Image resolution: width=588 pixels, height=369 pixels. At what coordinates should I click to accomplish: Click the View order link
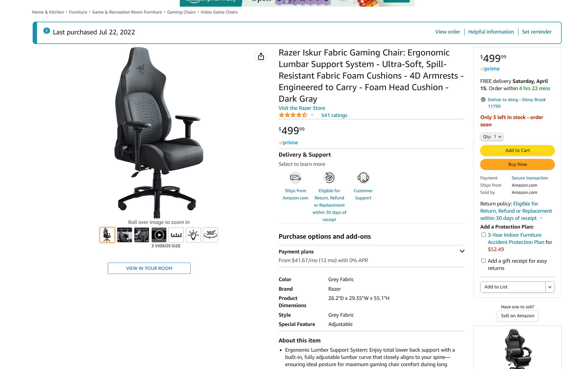448,32
